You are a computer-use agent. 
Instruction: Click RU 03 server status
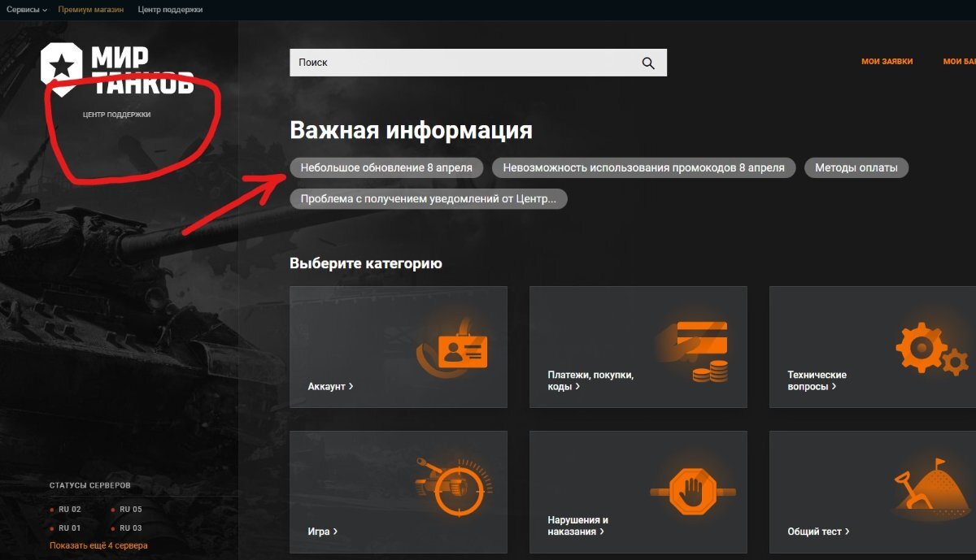tap(127, 528)
